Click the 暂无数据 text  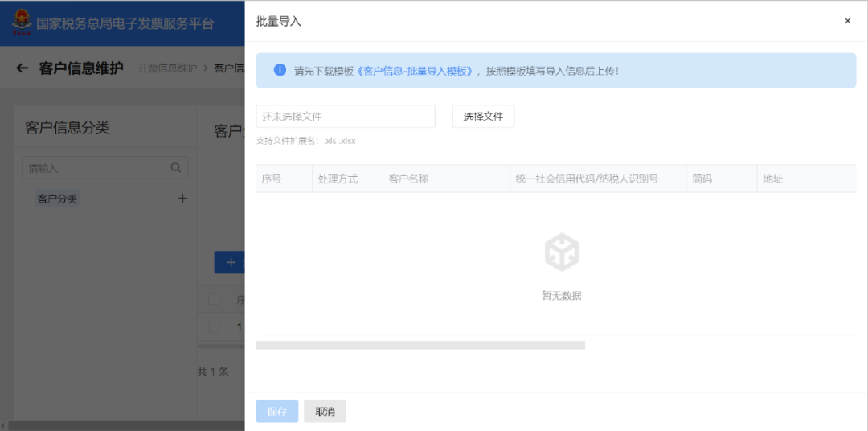point(561,296)
